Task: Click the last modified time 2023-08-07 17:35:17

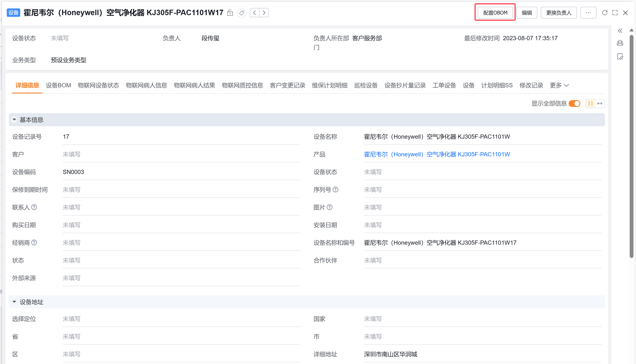Action: pyautogui.click(x=530, y=38)
